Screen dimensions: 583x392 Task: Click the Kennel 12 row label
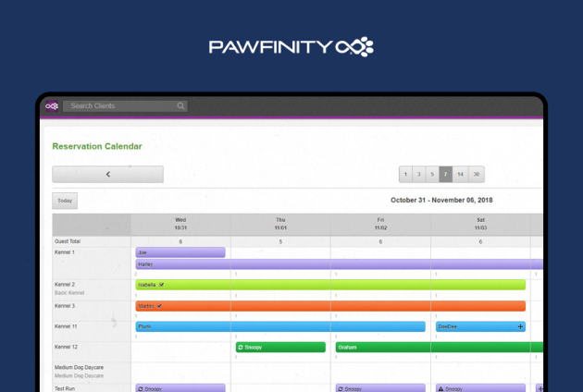66,347
